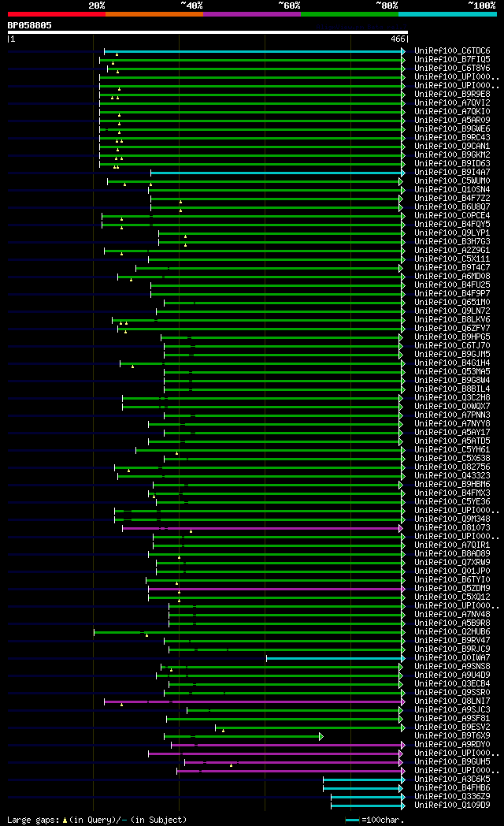Select label UniRef100_Q8LNI7
The image size is (504, 826).
point(452,701)
